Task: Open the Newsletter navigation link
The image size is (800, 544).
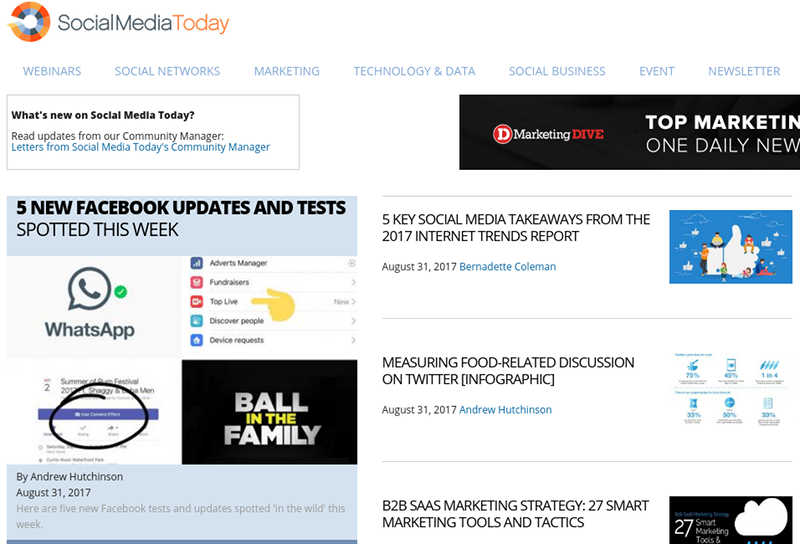Action: click(744, 71)
